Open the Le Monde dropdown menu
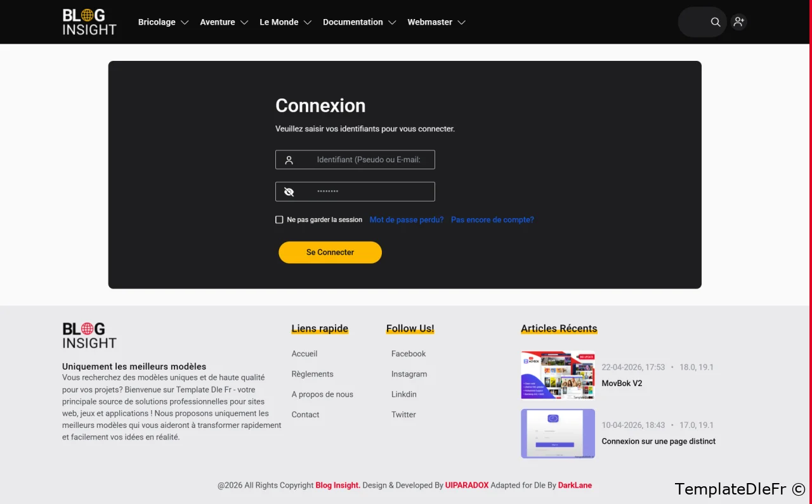This screenshot has height=504, width=812. click(285, 22)
